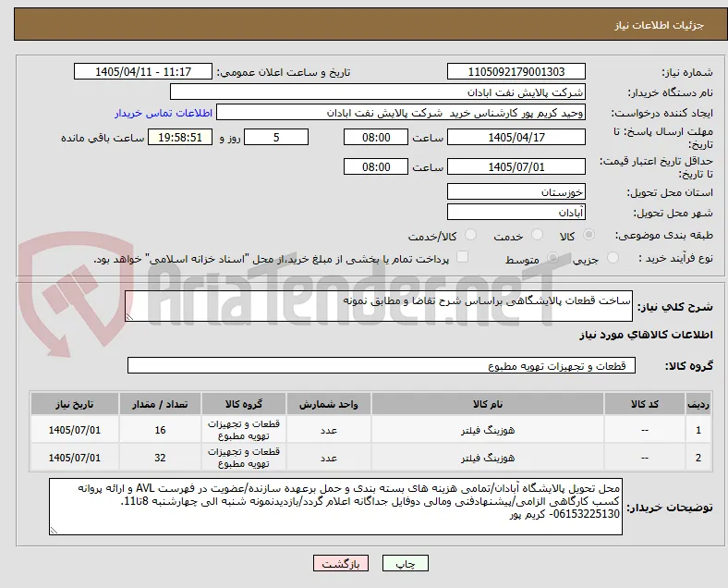The height and width of the screenshot is (588, 728).
Task: Click the announcement date field 1405/04/11 - 11:17
Action: [143, 71]
